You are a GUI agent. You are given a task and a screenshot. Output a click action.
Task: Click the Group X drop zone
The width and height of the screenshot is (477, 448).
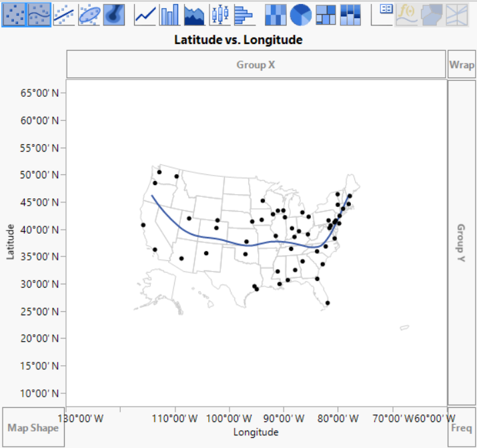tap(256, 65)
